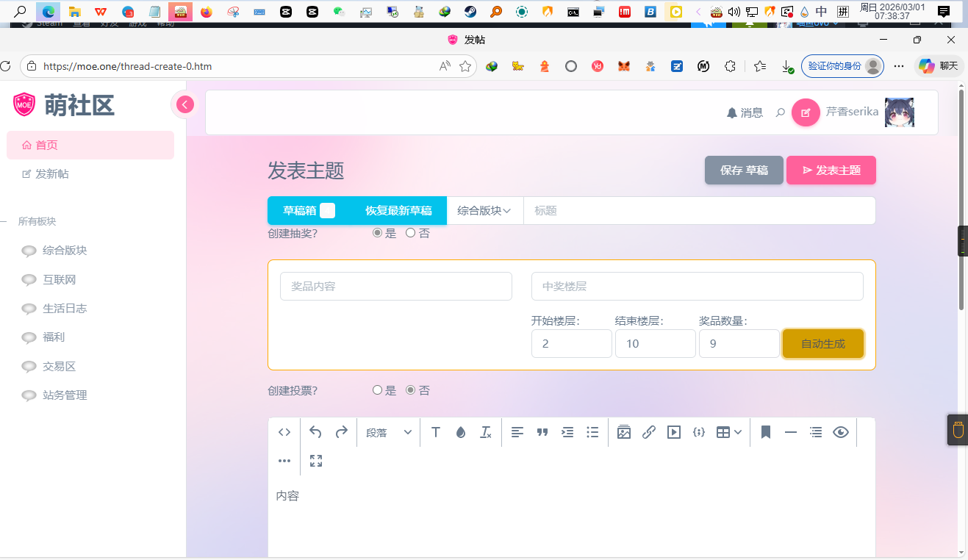Toggle fullscreen editor mode icon
968x560 pixels.
(x=316, y=461)
